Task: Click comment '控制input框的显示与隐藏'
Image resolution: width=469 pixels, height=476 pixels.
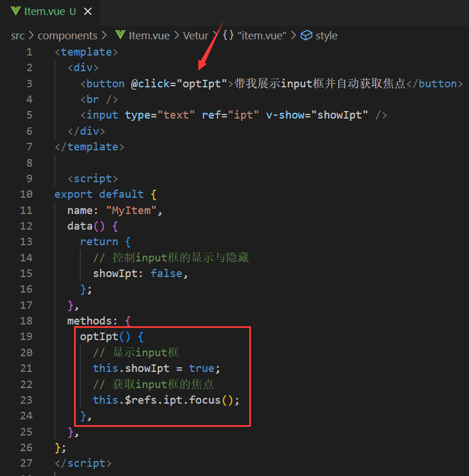Action: click(x=180, y=258)
